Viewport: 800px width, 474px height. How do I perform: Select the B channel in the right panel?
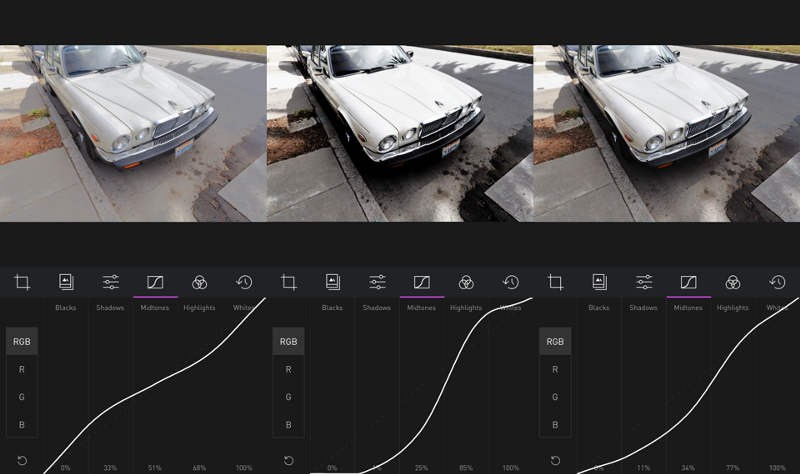[555, 425]
